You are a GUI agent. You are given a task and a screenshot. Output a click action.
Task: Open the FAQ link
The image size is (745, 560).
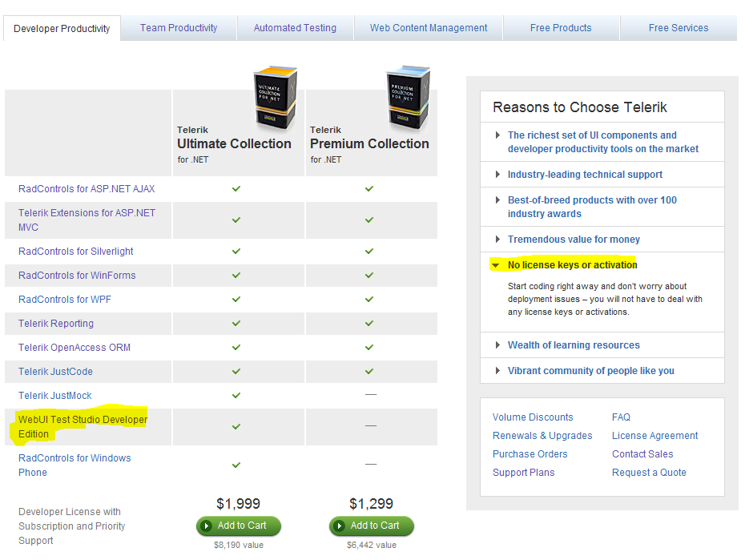pos(621,417)
